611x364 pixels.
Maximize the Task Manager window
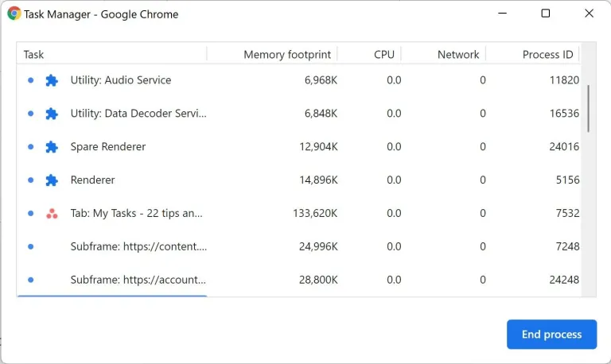pyautogui.click(x=545, y=14)
